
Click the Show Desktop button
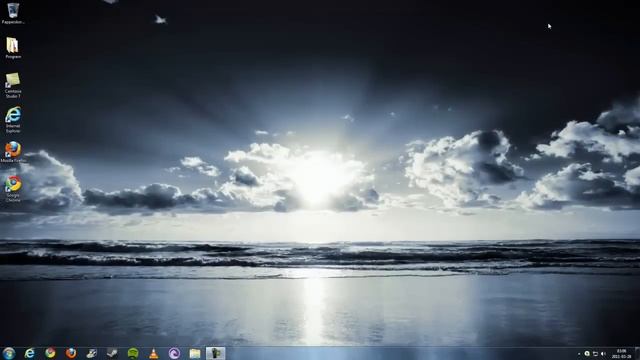tap(637, 353)
